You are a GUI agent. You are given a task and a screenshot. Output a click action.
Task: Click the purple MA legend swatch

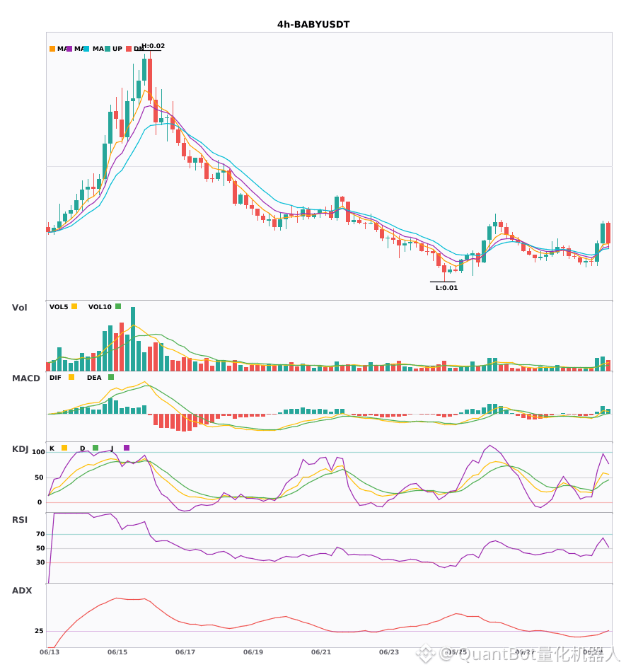69,49
